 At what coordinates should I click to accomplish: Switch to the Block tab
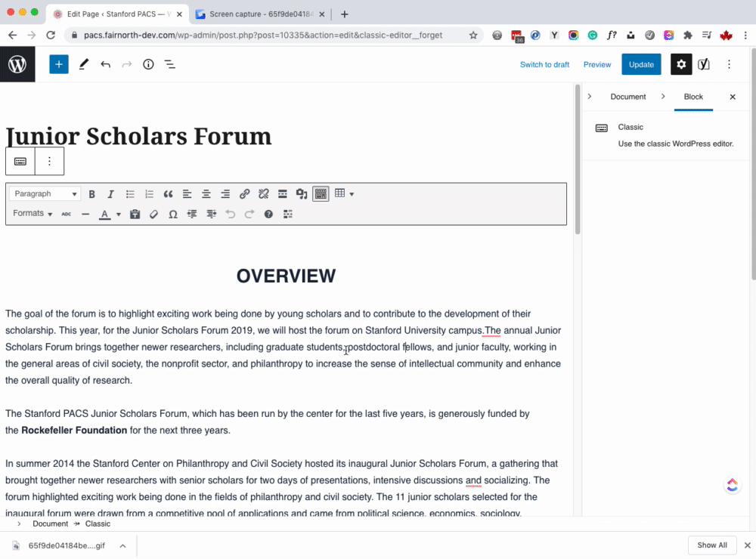coord(693,97)
